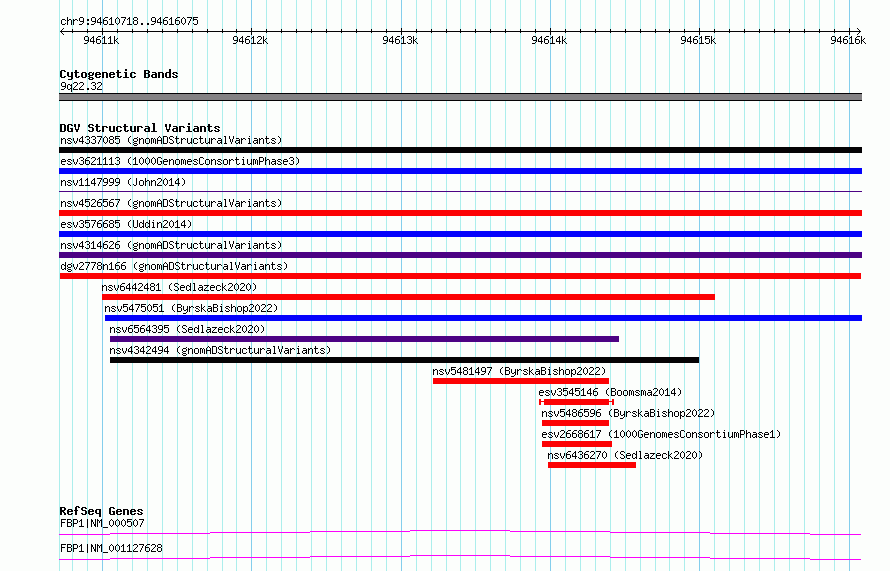890x571 pixels.
Task: Click the Cytogenetic Bands track title
Action: click(119, 74)
